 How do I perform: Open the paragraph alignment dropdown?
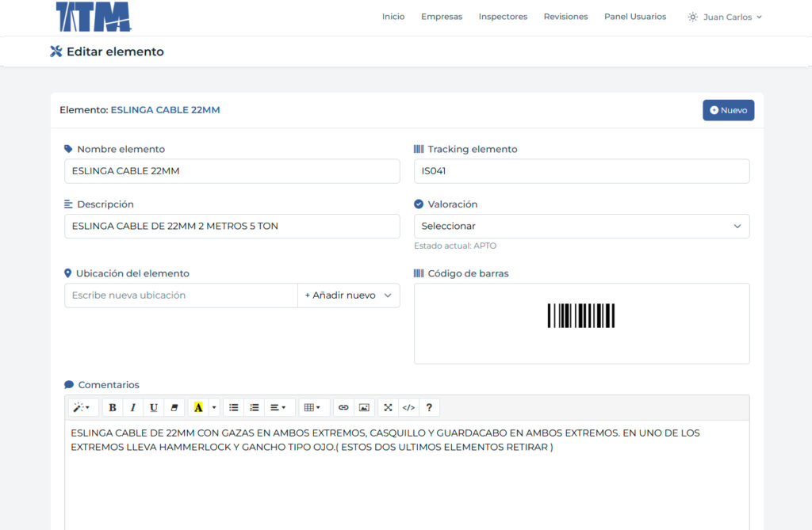(x=278, y=408)
